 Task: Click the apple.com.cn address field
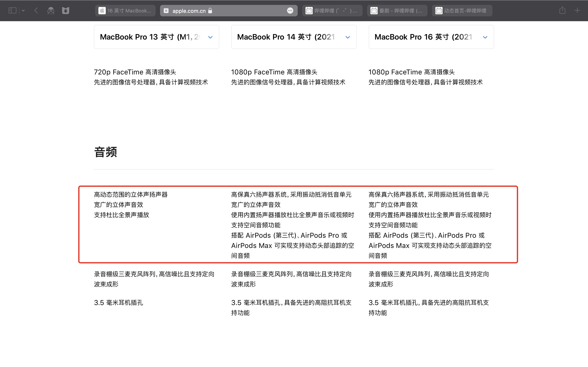(189, 11)
